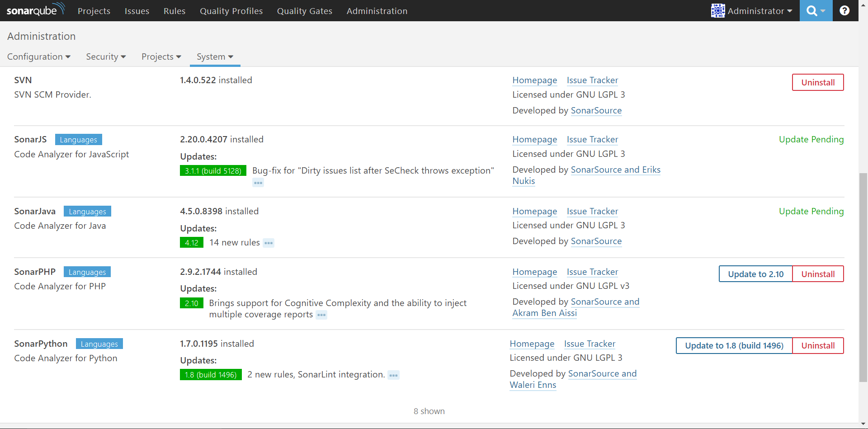Click 'SVN SCM Provider.' description text
Viewport: 868px width, 429px height.
[52, 94]
